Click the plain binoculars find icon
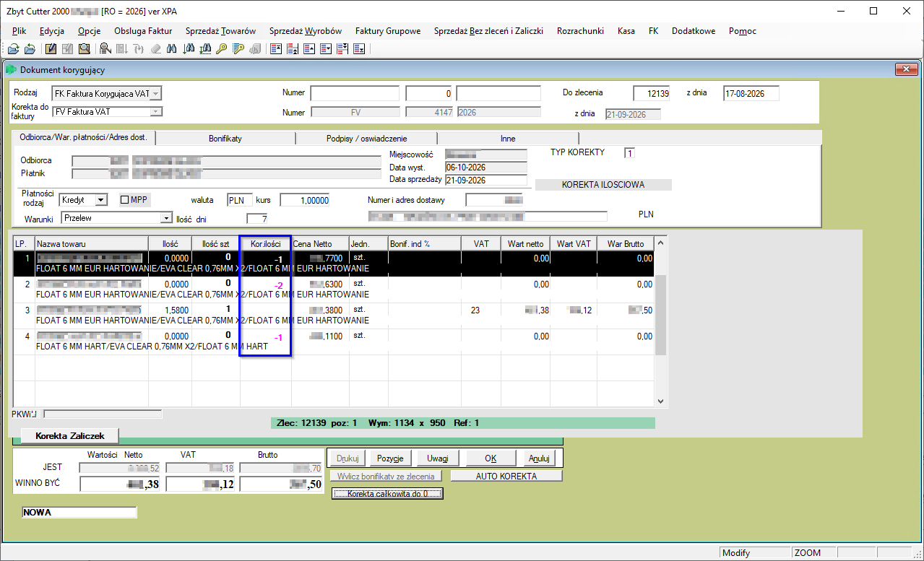Viewport: 924px width, 561px height. pyautogui.click(x=172, y=49)
